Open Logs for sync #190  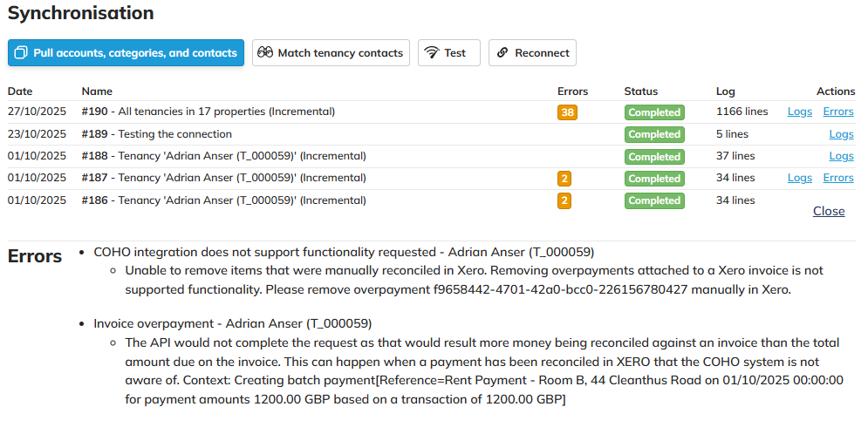coord(799,112)
